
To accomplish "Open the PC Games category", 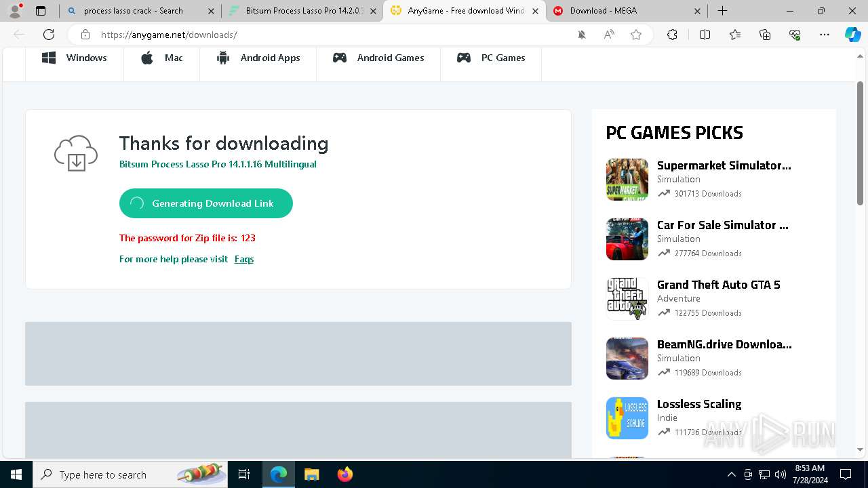I will (x=491, y=58).
